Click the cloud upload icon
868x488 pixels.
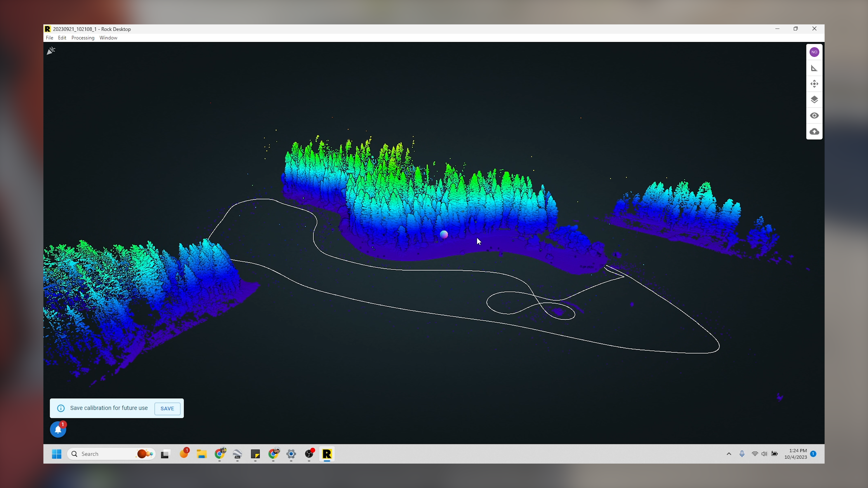pos(814,131)
